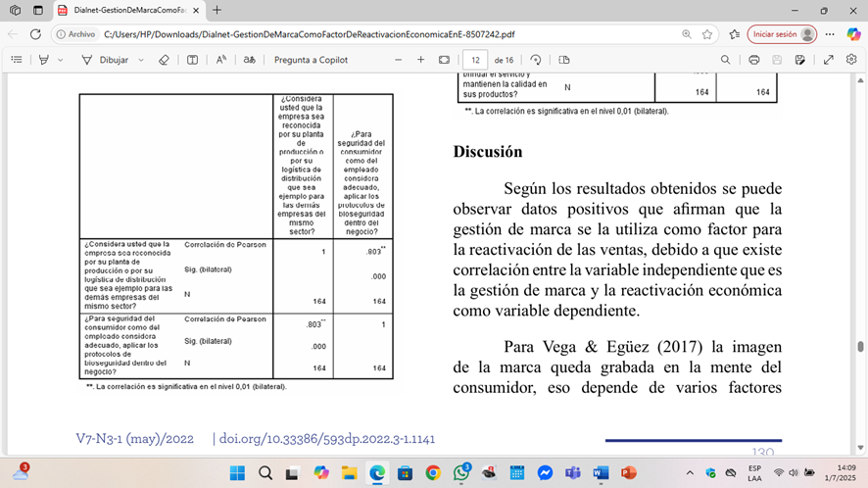Screen dimensions: 868x488
Task: Click the Discusión heading text
Action: coord(487,152)
